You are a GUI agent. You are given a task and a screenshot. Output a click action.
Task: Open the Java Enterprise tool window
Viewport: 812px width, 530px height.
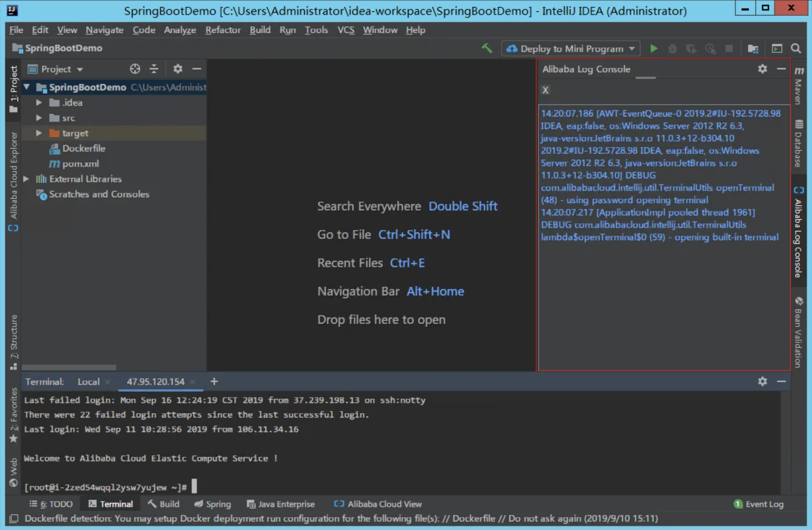(281, 504)
